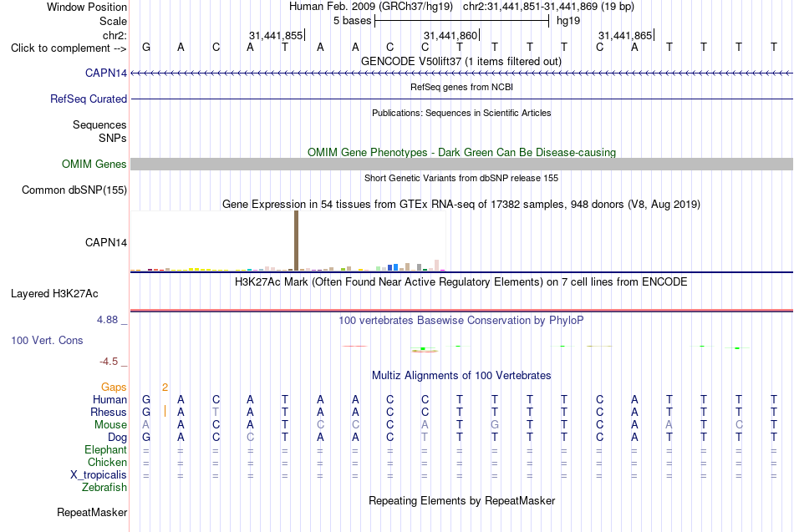The width and height of the screenshot is (794, 532).
Task: Open the Layered H3K27Ac track label
Action: click(x=54, y=294)
